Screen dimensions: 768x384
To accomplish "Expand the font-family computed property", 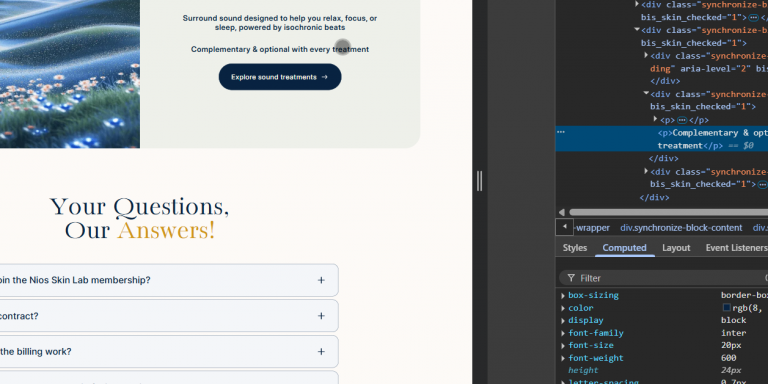I will point(563,333).
